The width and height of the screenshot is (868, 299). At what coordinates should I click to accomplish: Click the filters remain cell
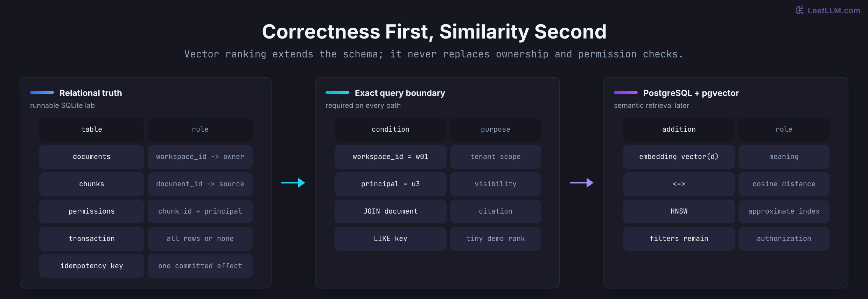click(679, 239)
